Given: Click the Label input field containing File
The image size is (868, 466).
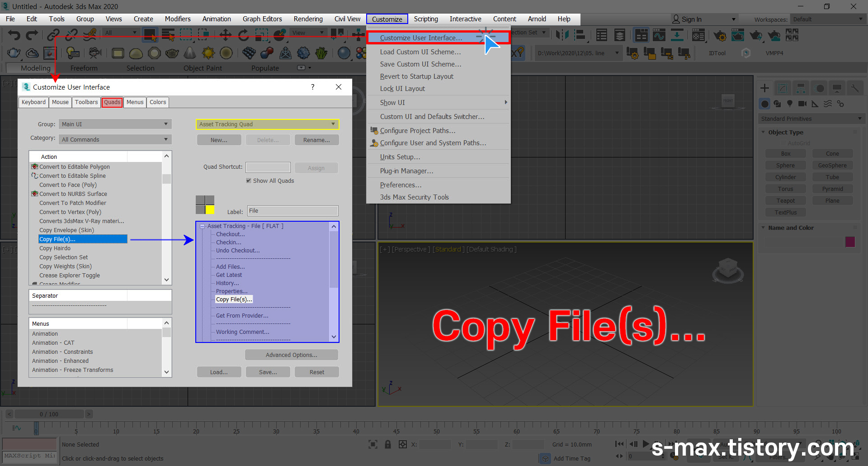Looking at the screenshot, I should click(x=292, y=211).
